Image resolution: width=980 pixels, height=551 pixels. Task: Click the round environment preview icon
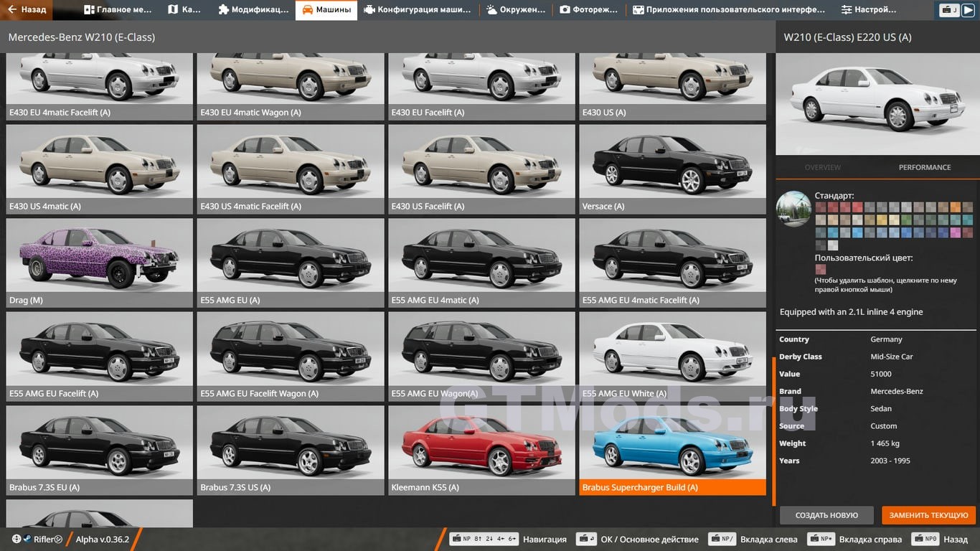click(793, 209)
